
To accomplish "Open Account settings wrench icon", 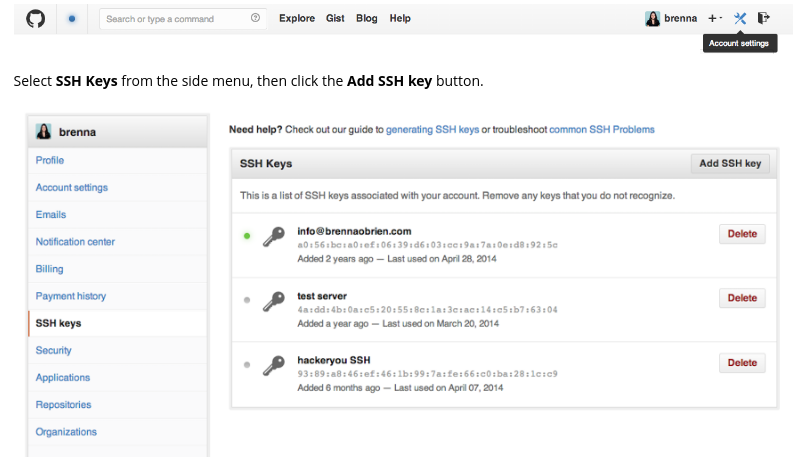I will pos(740,18).
